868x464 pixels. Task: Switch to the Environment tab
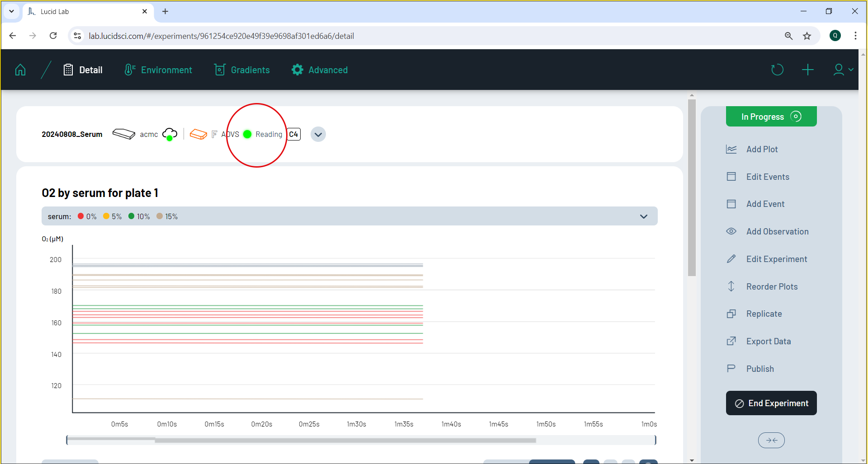(158, 70)
